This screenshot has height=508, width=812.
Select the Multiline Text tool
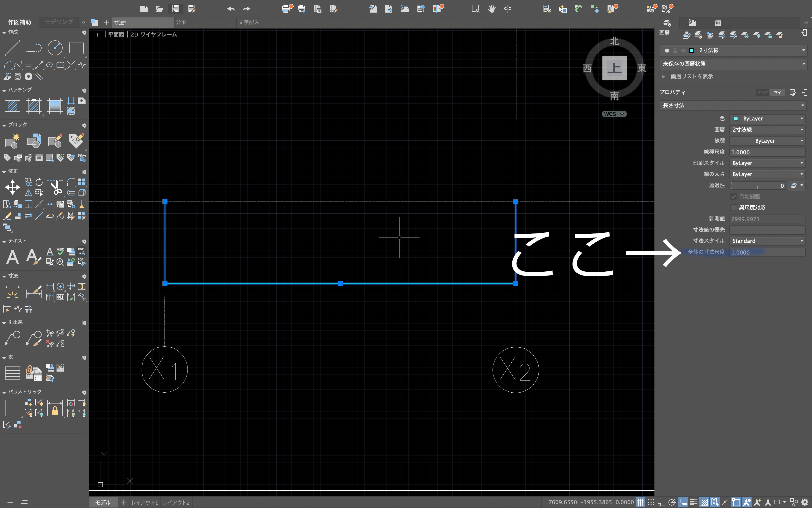[12, 257]
